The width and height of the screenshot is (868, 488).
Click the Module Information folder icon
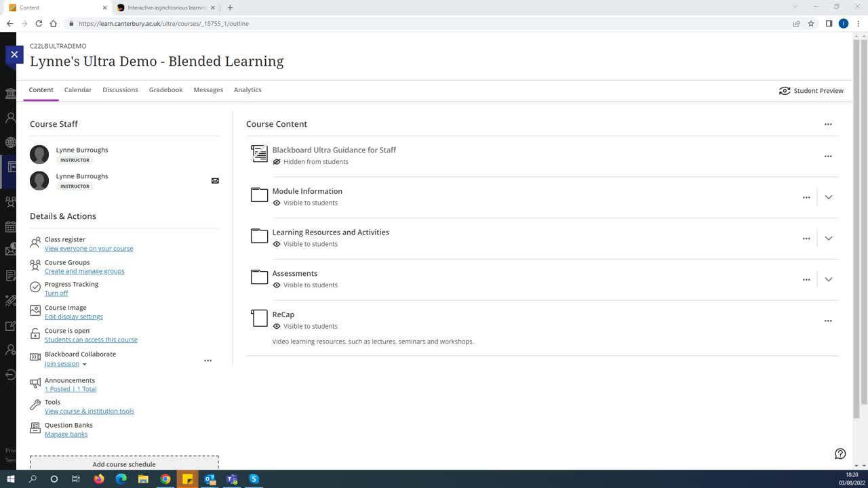[259, 195]
